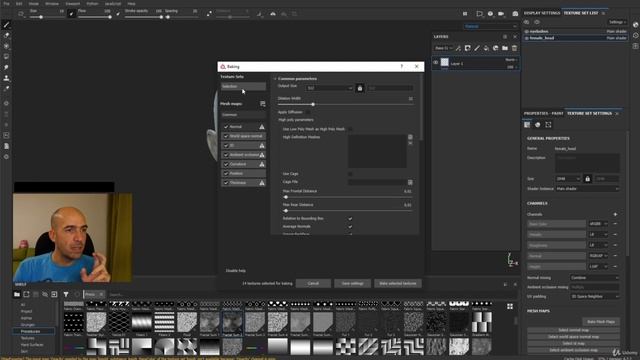Select the Eraser tool in left toolbar
The width and height of the screenshot is (640, 360).
tap(7, 36)
